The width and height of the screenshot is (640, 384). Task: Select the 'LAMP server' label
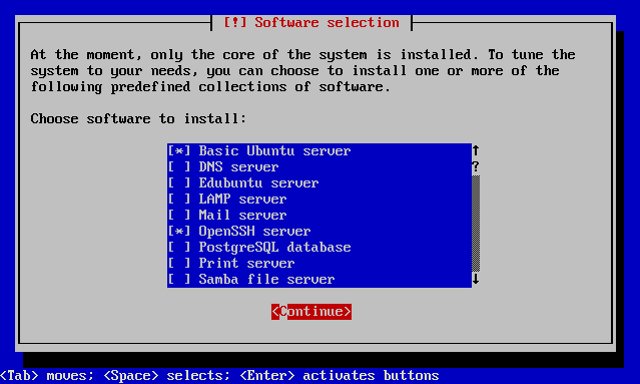(x=243, y=199)
